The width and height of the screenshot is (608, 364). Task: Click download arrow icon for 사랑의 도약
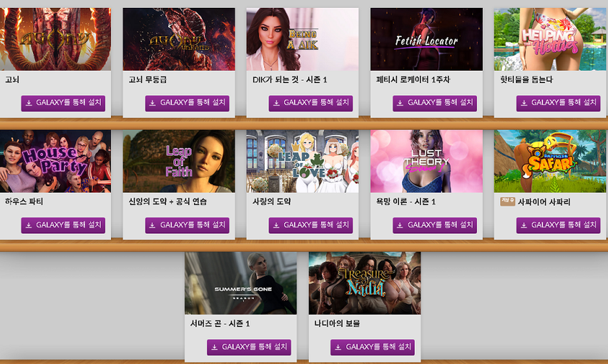tap(276, 225)
